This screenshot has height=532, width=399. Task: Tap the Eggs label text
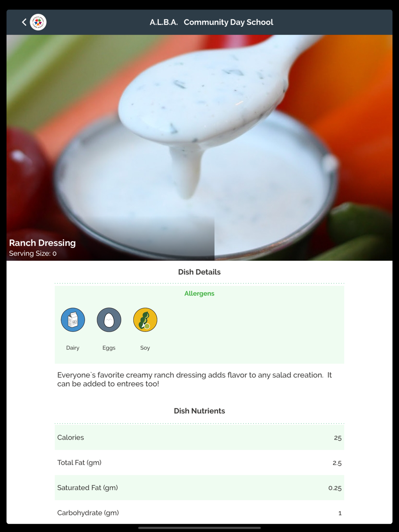click(109, 348)
